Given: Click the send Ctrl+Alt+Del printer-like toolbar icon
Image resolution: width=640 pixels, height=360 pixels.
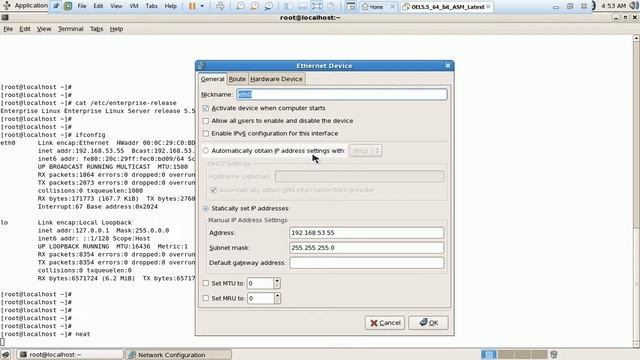Looking at the screenshot, I should (x=220, y=6).
